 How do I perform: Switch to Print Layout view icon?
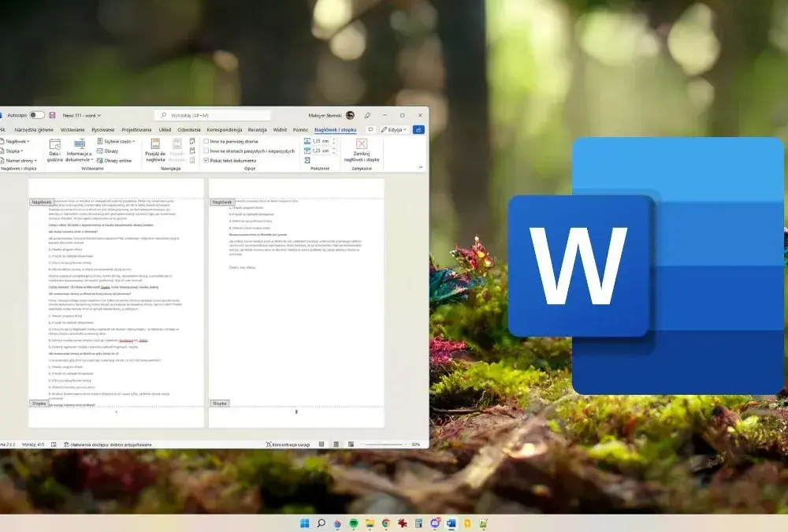336,445
